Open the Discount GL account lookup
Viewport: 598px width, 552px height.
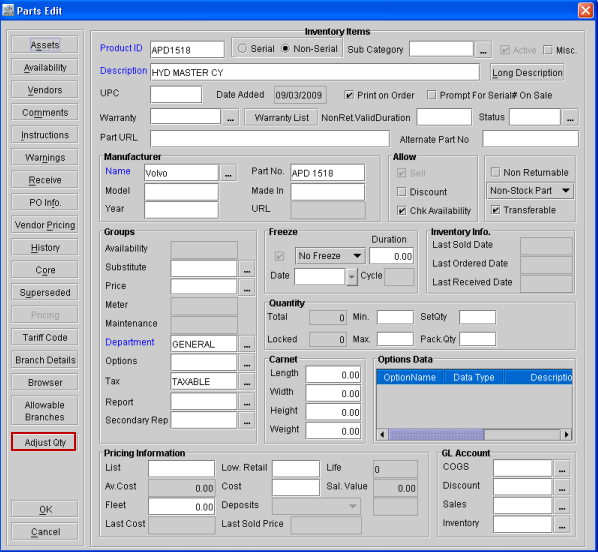pyautogui.click(x=562, y=487)
